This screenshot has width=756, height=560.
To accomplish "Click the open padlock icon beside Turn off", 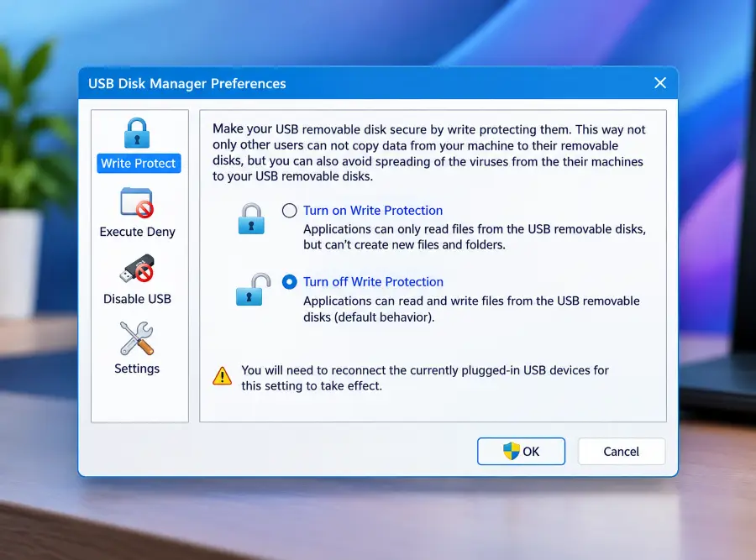I will tap(253, 290).
